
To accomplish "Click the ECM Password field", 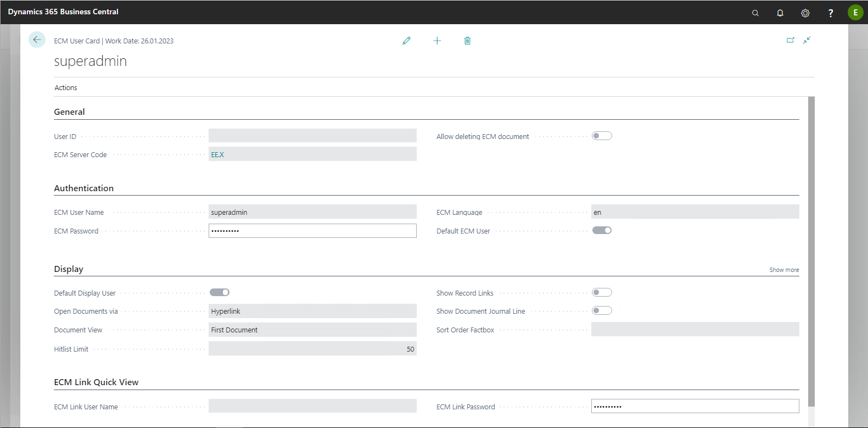I will pos(312,231).
